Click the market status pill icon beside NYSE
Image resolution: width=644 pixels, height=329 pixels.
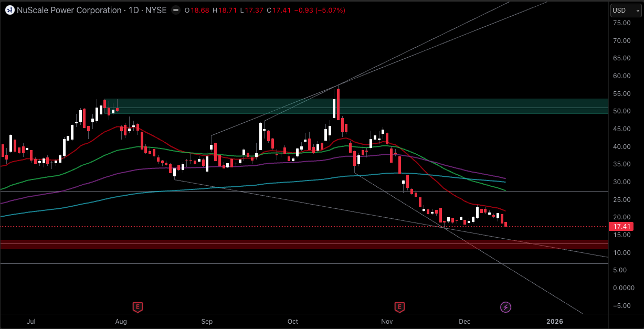coord(175,10)
